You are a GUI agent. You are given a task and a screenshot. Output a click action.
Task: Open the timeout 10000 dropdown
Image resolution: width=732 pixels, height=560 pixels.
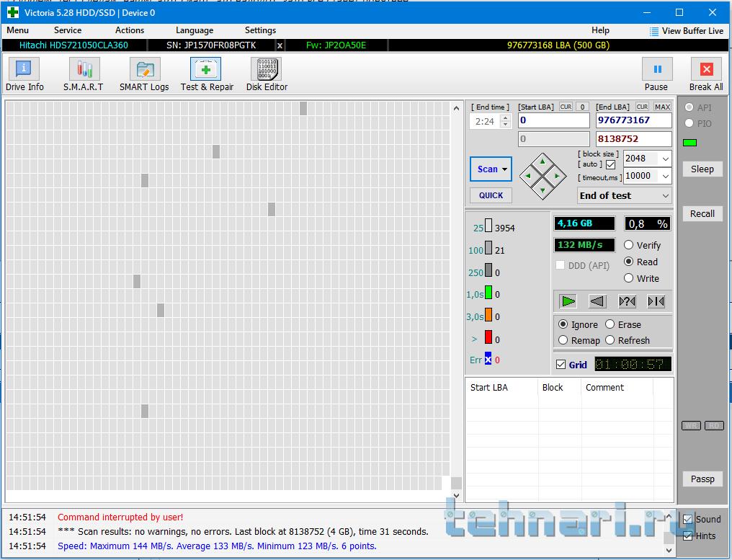pos(666,176)
